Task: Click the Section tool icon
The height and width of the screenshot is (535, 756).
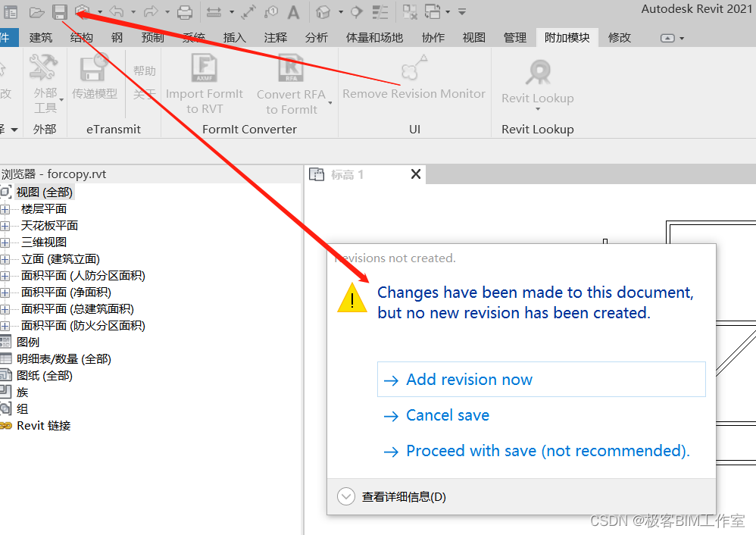Action: pyautogui.click(x=356, y=11)
